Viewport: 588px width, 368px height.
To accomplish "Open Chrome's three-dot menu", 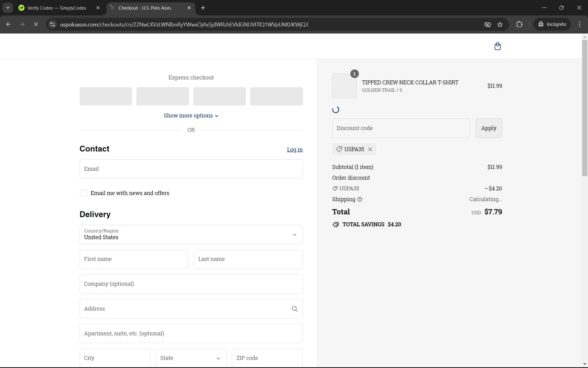I will tap(579, 24).
